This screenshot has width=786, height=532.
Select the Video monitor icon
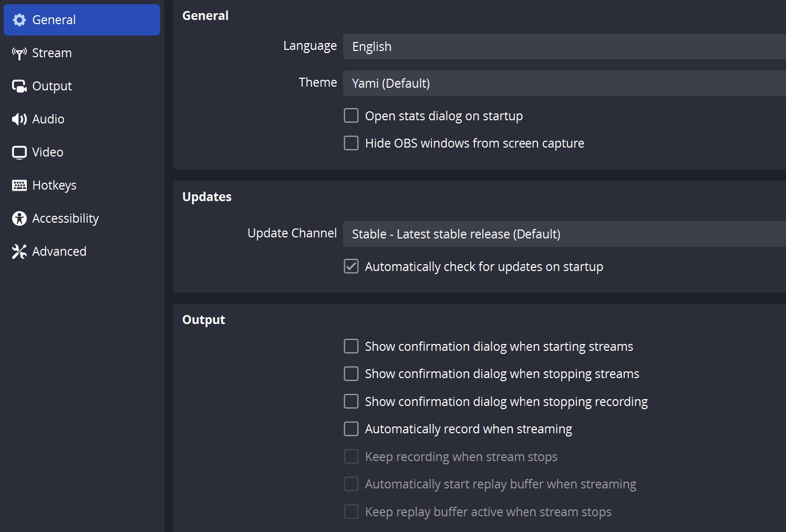19,152
